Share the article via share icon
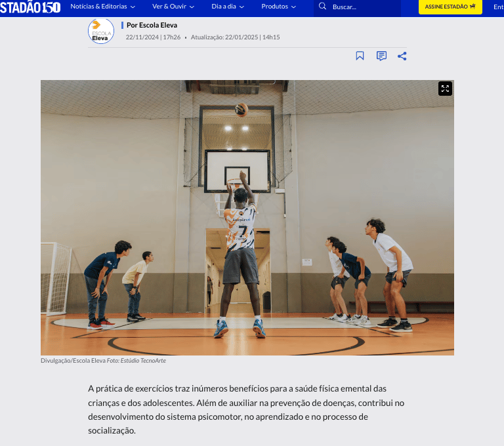This screenshot has width=504, height=446. click(402, 56)
